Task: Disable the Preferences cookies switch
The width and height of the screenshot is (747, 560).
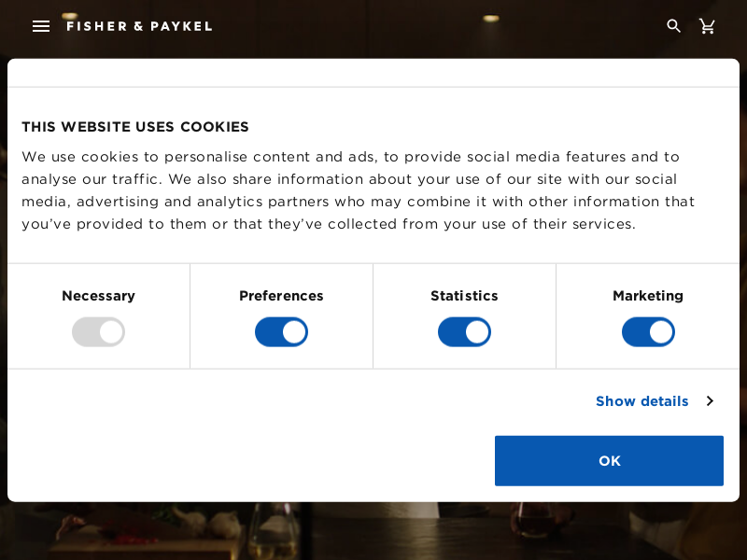Action: pos(282,332)
